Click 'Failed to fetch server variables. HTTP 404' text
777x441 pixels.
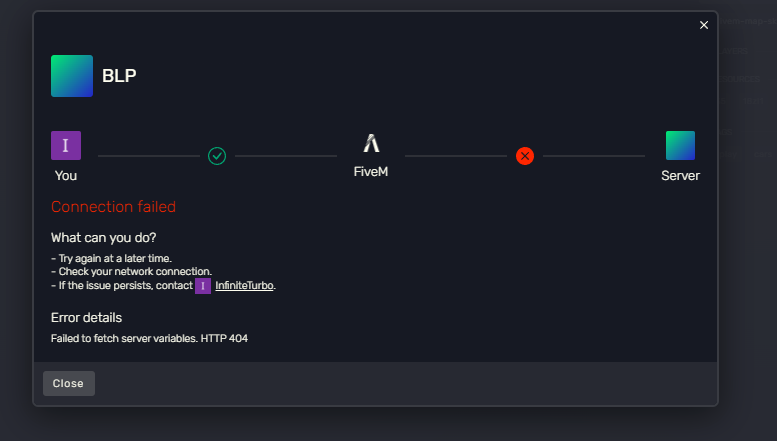149,338
